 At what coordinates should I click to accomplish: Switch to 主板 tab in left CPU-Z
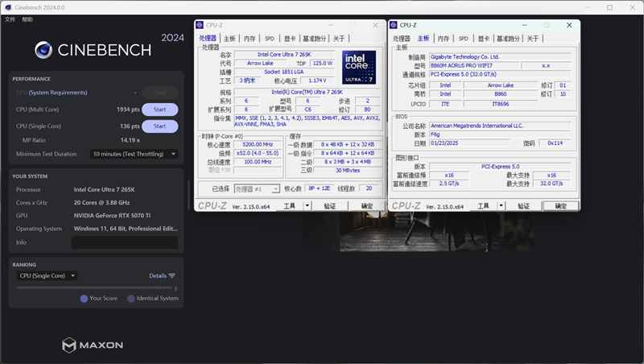point(229,38)
